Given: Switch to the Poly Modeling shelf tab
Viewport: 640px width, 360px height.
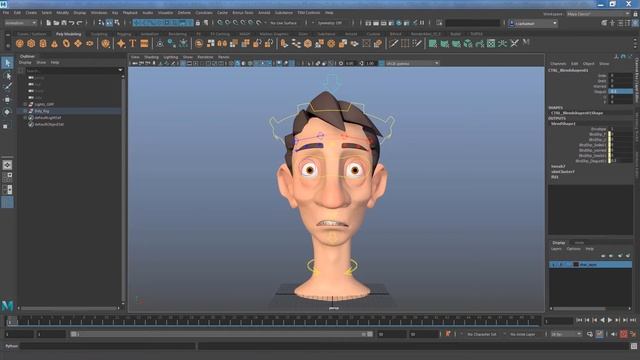Looking at the screenshot, I should (x=69, y=34).
